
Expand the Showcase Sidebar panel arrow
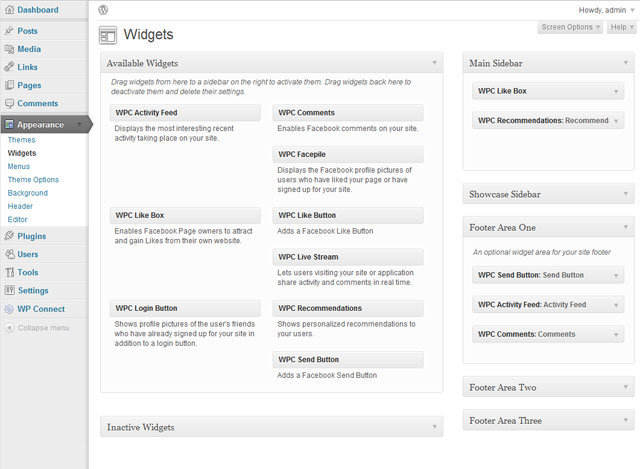(626, 194)
